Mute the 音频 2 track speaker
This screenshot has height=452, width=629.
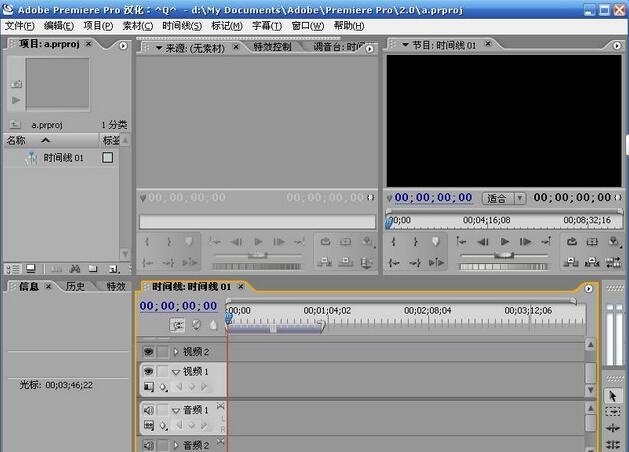(x=148, y=445)
